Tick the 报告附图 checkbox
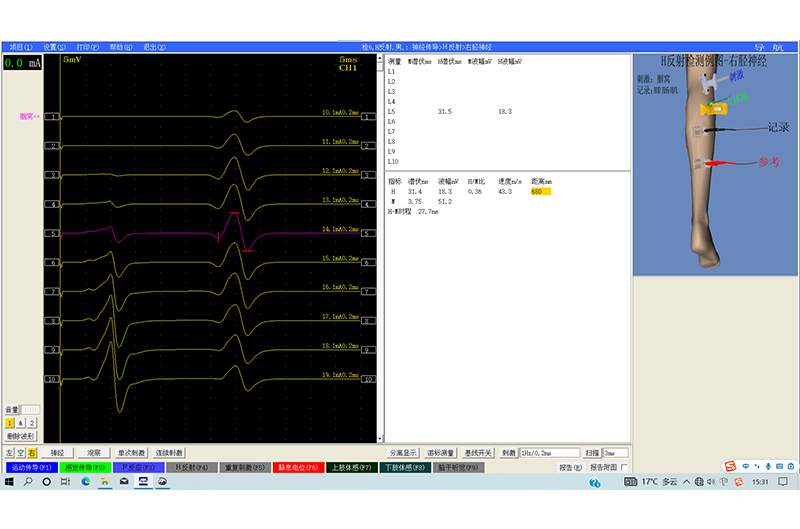Screen dimensions: 800x529 625,467
